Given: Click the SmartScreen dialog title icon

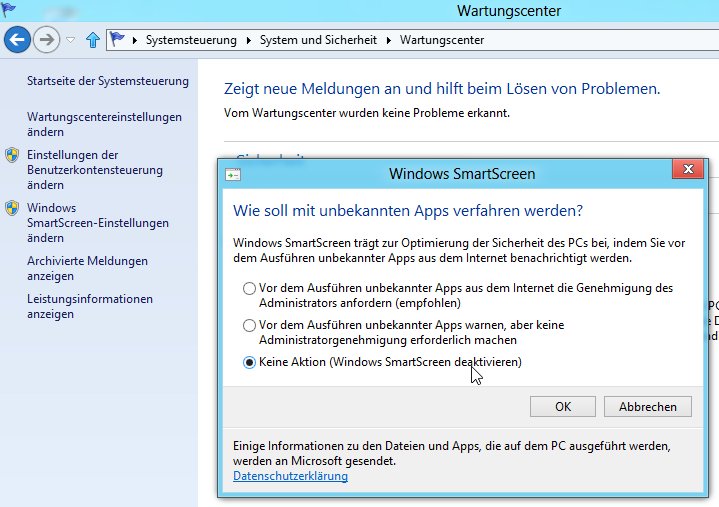Looking at the screenshot, I should click(x=232, y=175).
